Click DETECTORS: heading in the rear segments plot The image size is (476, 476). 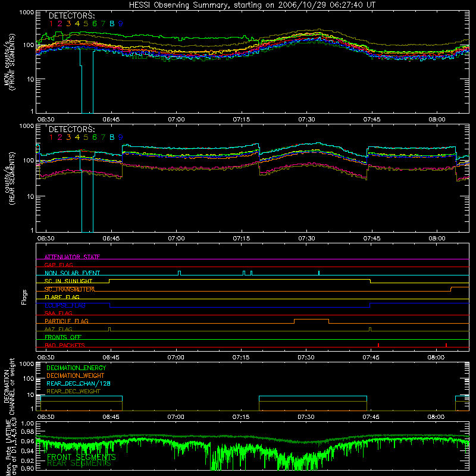(x=72, y=130)
